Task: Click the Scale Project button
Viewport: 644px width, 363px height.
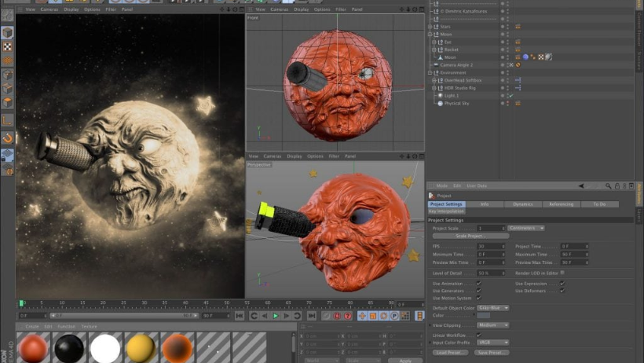Action: 470,236
